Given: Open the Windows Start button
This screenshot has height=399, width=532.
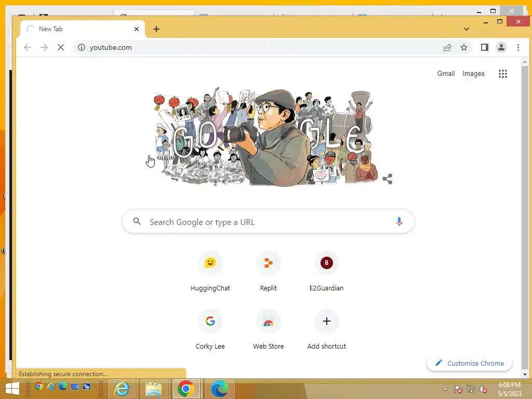Looking at the screenshot, I should pyautogui.click(x=12, y=389).
